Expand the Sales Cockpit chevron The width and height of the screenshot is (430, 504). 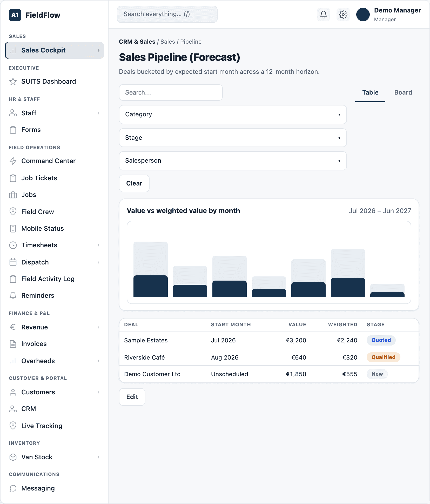(98, 50)
